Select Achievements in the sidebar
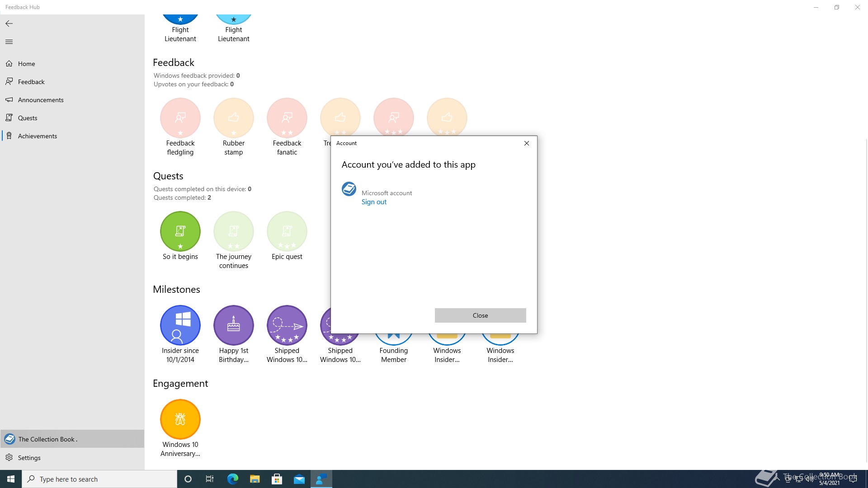 (72, 136)
